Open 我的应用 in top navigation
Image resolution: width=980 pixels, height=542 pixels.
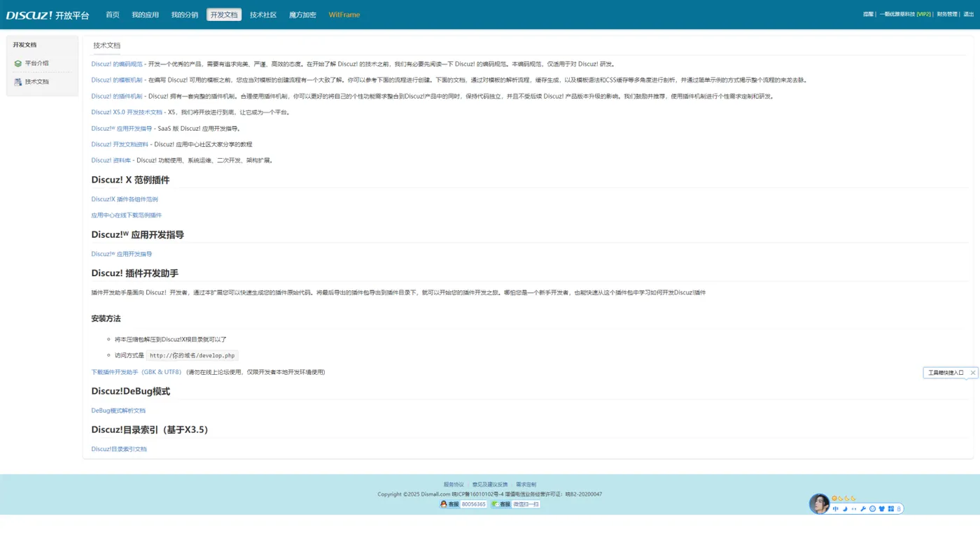click(146, 15)
